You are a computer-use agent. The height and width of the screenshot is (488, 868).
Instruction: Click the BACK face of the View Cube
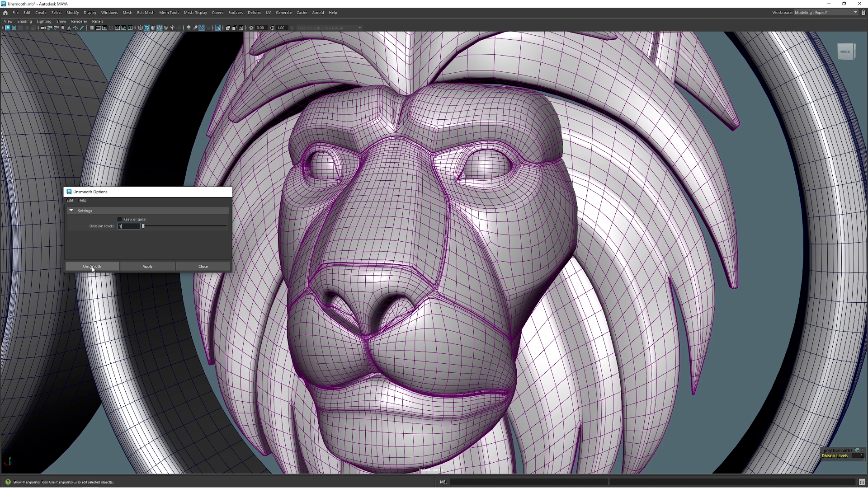(x=845, y=52)
